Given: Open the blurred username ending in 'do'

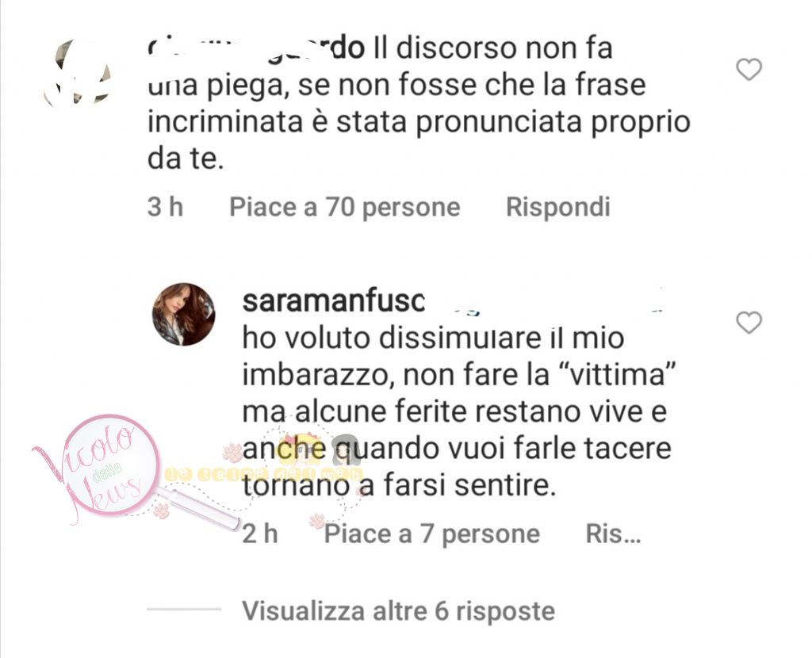Looking at the screenshot, I should tap(256, 49).
